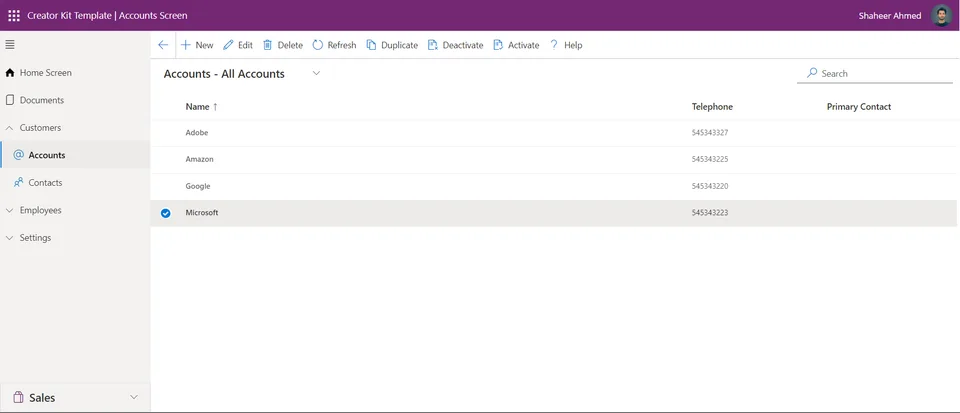Uncheck the selected Microsoft row checkmark

coord(165,213)
